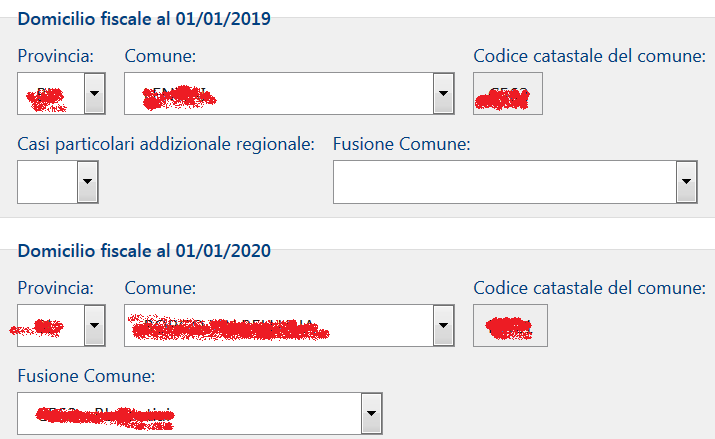Image resolution: width=715 pixels, height=439 pixels.
Task: Expand the 2019 Comune dropdown arrow
Action: [443, 96]
